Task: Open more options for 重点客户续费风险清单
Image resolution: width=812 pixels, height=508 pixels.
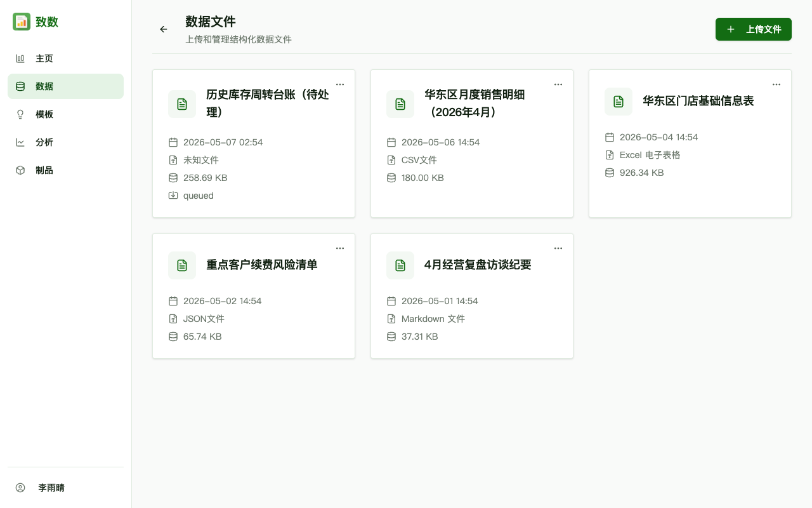Action: [340, 248]
